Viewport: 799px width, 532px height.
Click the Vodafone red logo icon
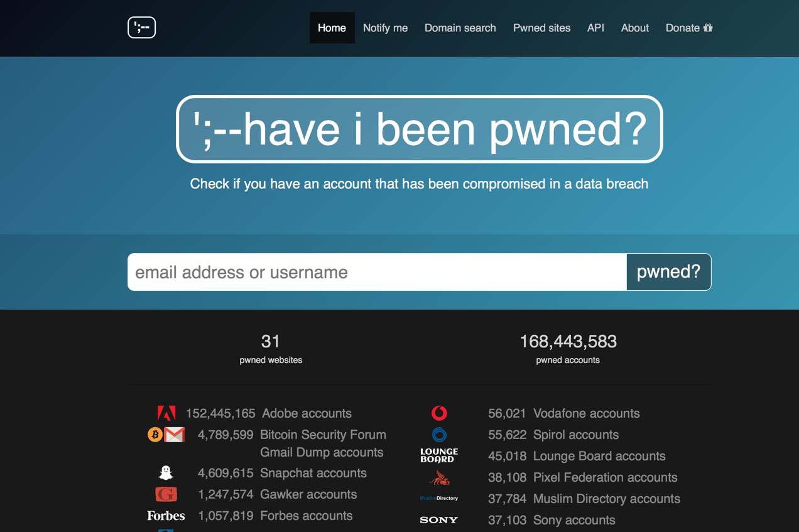pos(439,413)
